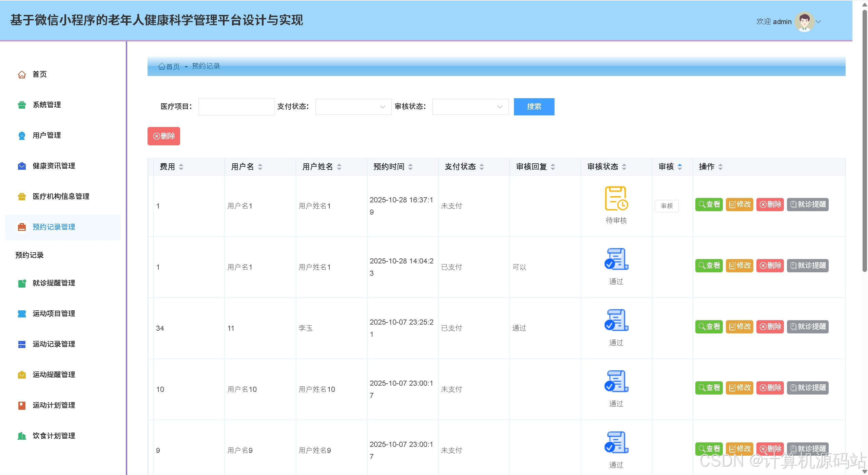Open 用户管理 sidebar menu
This screenshot has width=868, height=475.
[x=63, y=135]
